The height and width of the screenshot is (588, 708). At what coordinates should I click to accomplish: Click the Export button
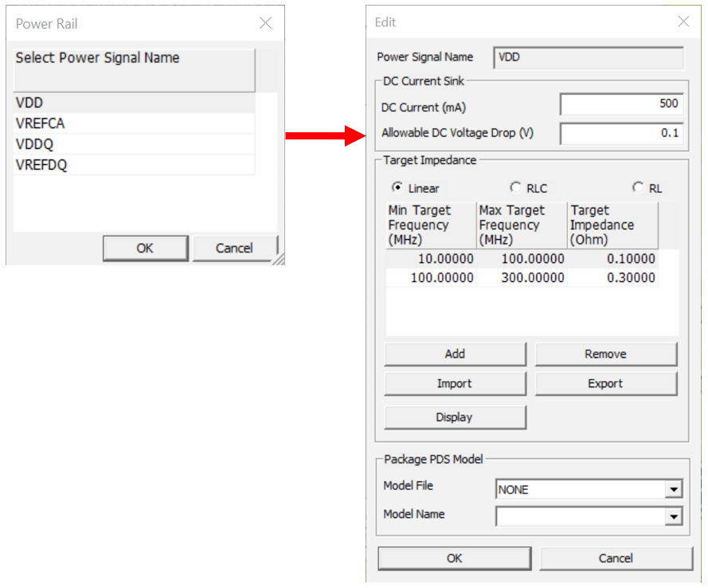605,383
